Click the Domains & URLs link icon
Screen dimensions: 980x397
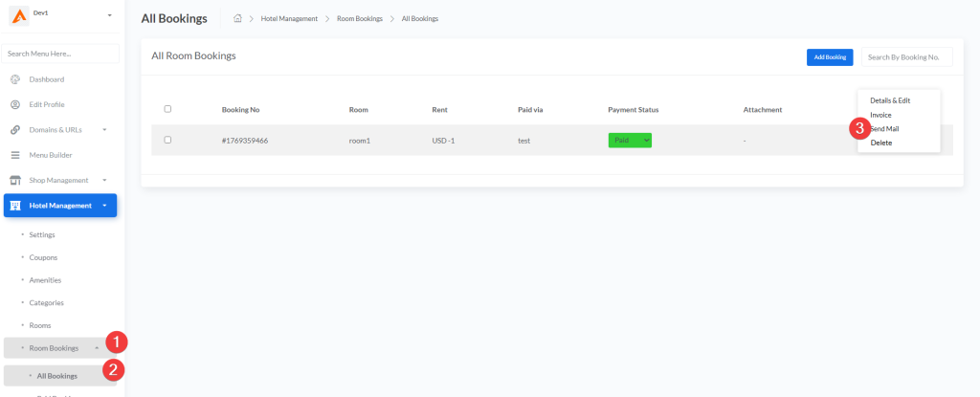pyautogui.click(x=15, y=129)
